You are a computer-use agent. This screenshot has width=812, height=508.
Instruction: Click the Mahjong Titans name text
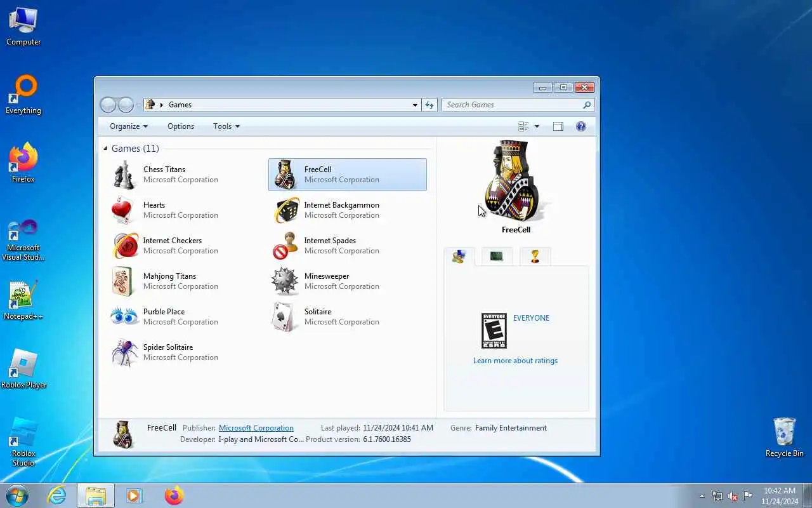pyautogui.click(x=169, y=276)
